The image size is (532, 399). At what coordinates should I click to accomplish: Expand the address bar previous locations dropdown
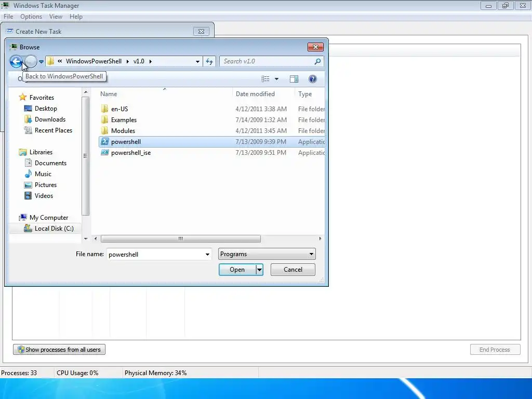coord(197,61)
